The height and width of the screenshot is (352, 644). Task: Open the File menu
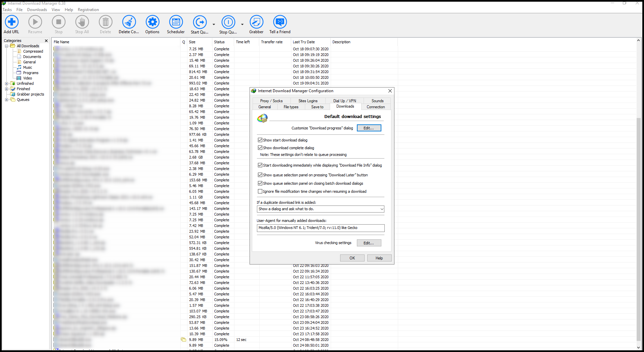(19, 10)
